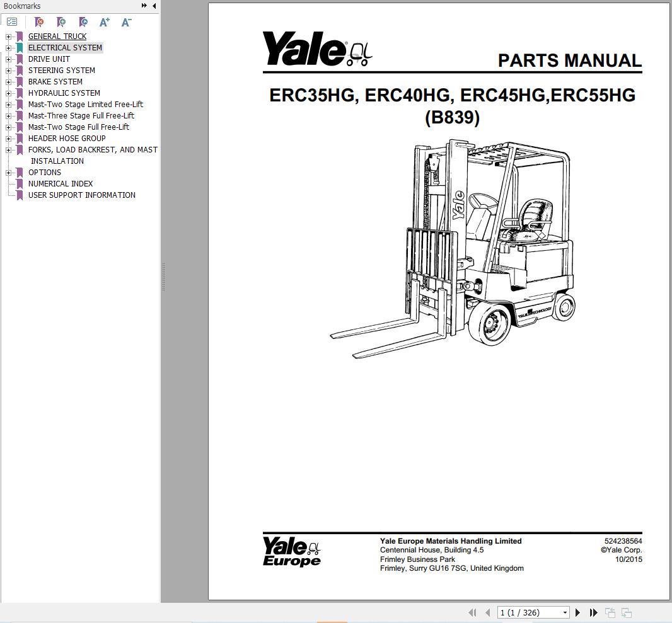Increase bookmark text size with A+ icon

105,21
